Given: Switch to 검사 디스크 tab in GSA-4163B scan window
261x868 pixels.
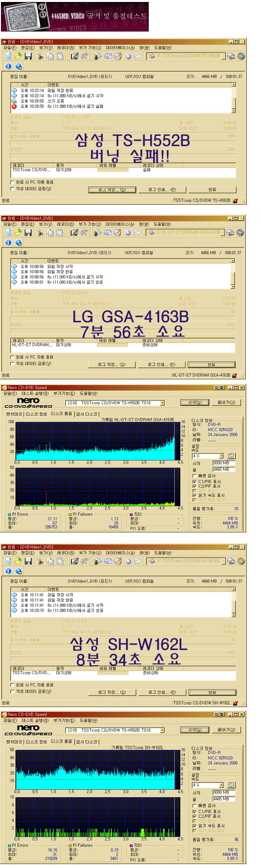Looking at the screenshot, I should [x=87, y=414].
